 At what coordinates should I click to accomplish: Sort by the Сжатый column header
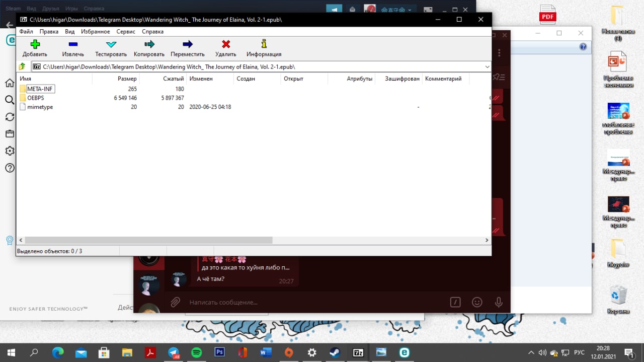163,79
